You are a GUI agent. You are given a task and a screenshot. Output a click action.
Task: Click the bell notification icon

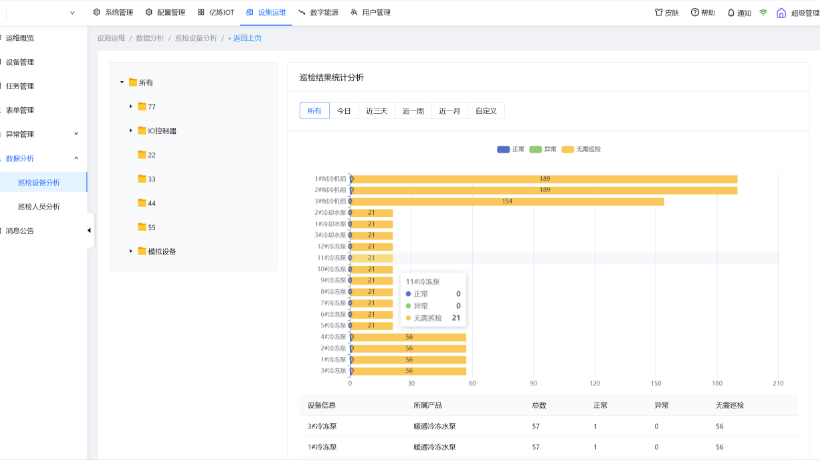click(x=731, y=13)
